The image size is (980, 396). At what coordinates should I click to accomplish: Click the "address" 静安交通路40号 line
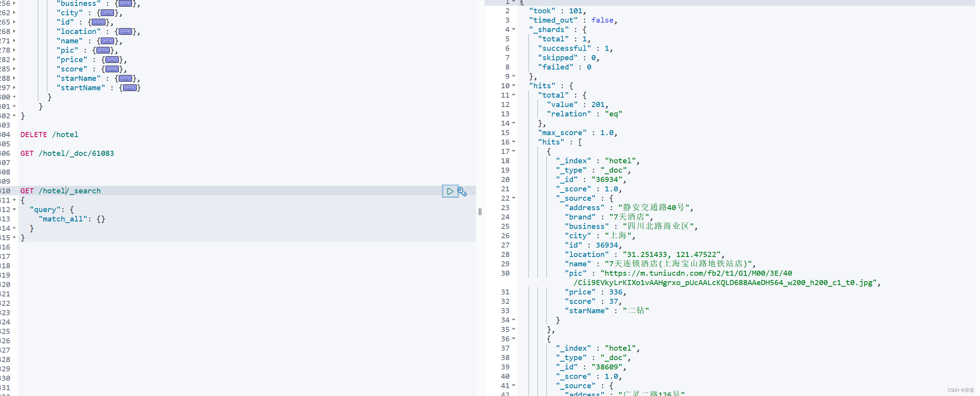pyautogui.click(x=629, y=208)
